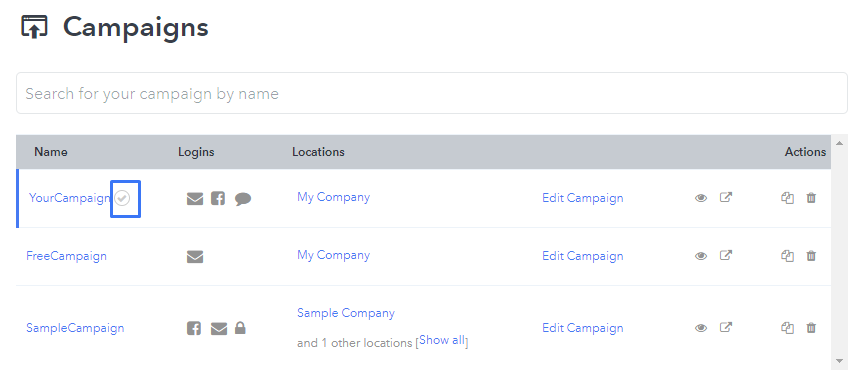This screenshot has height=389, width=859.
Task: Edit Campaign for SampleCampaign row
Action: (583, 328)
